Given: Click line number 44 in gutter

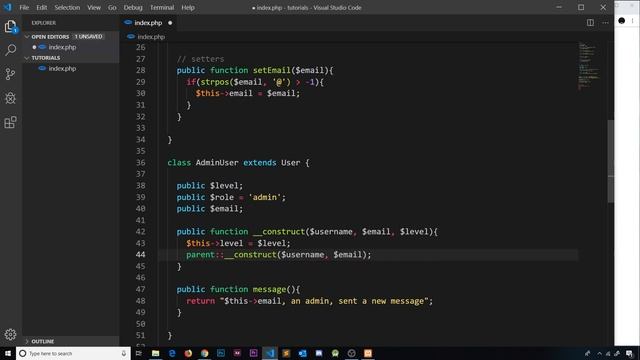Looking at the screenshot, I should pyautogui.click(x=140, y=255).
